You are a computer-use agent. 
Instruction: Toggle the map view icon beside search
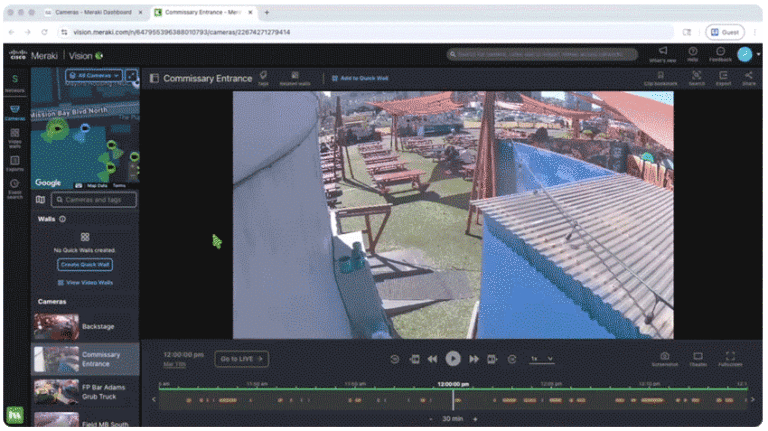[x=41, y=199]
